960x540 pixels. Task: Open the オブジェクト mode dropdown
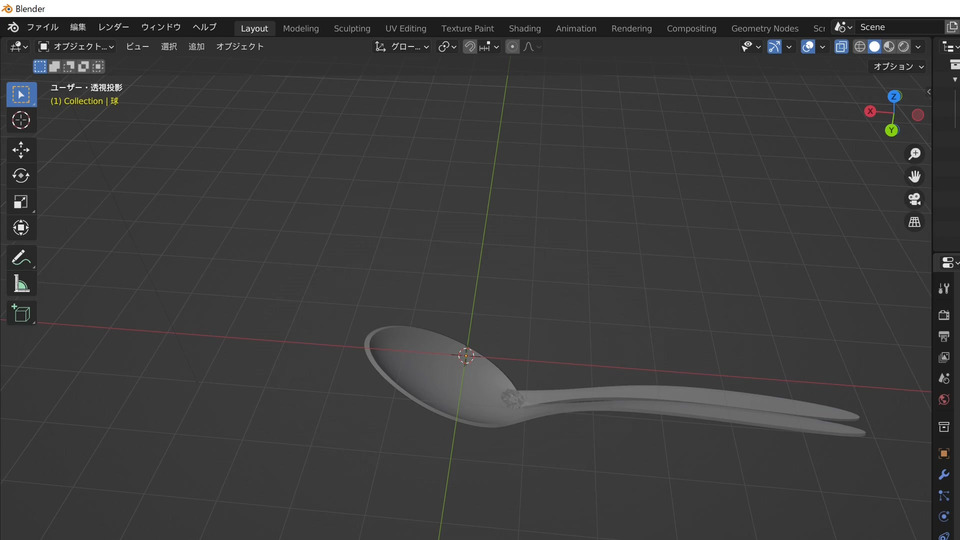point(76,47)
